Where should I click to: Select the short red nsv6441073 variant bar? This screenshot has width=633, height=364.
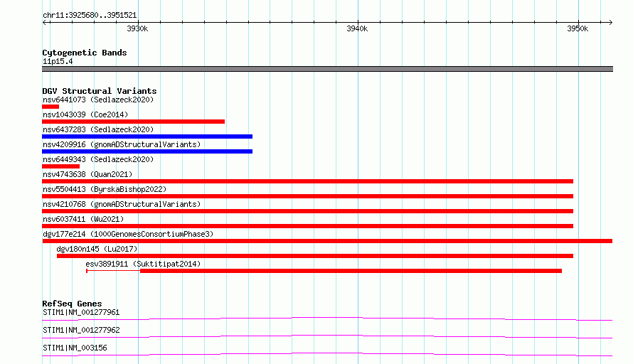point(50,107)
